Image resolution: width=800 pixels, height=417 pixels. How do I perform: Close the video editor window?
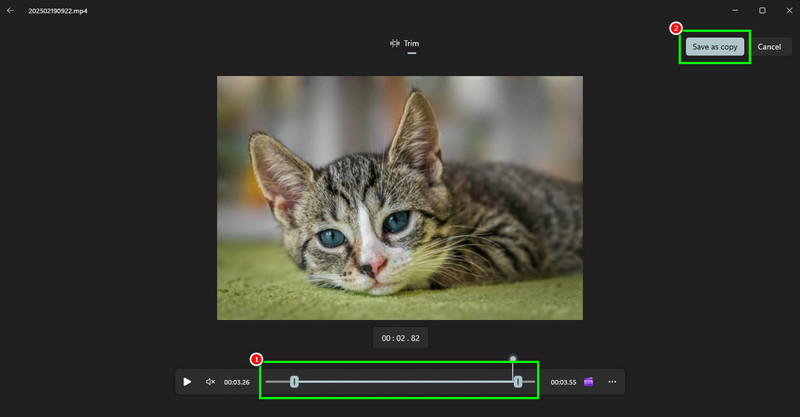tap(789, 10)
